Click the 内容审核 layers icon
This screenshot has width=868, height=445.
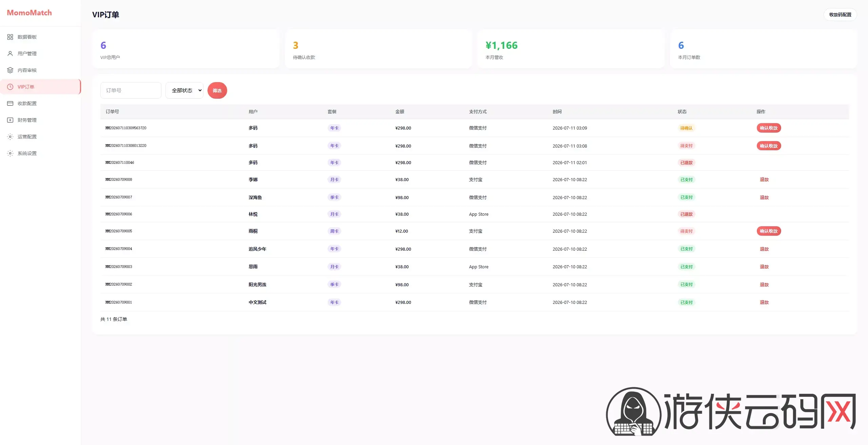10,70
